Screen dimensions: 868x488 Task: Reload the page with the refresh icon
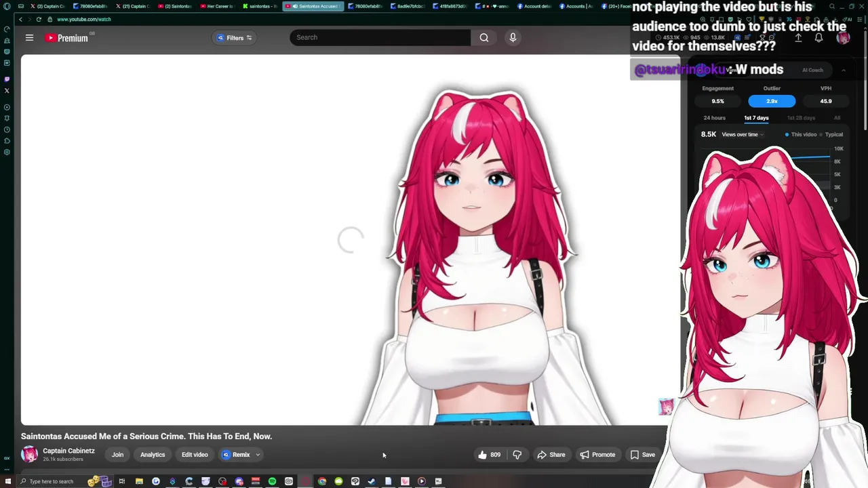pos(39,19)
